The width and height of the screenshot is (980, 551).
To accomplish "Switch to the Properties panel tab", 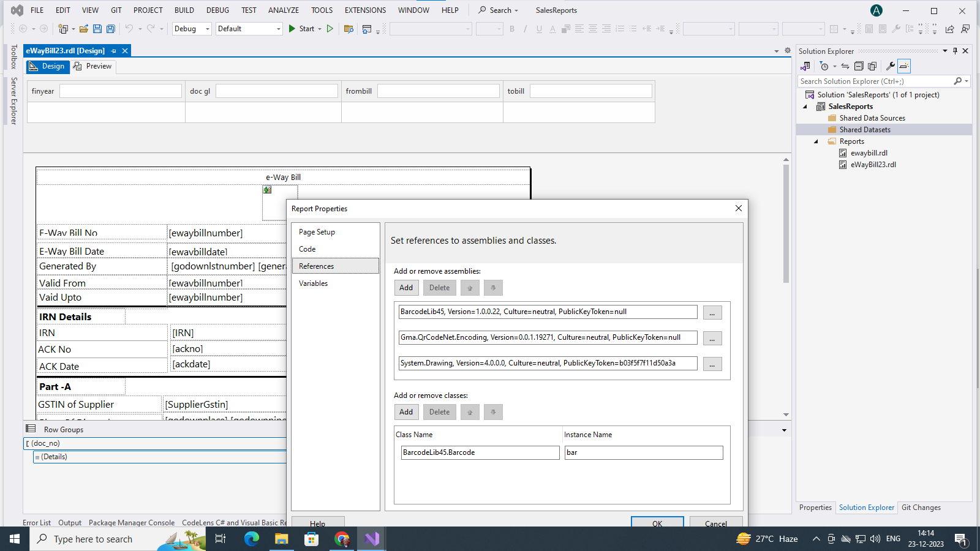I will 815,508.
